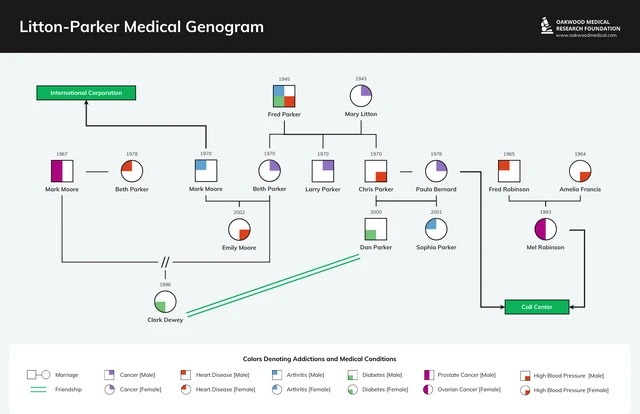Click the green friendship line toward Dan Parker
The width and height of the screenshot is (640, 414).
[x=273, y=285]
